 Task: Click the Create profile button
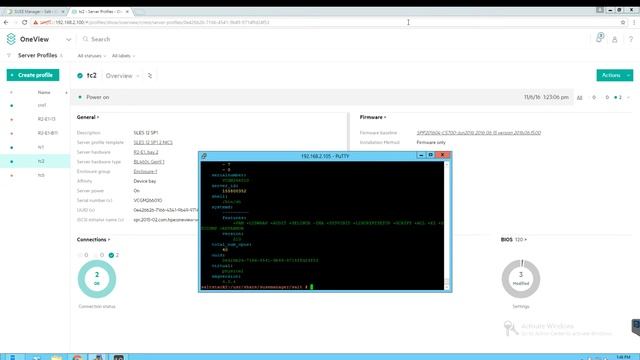[33, 75]
